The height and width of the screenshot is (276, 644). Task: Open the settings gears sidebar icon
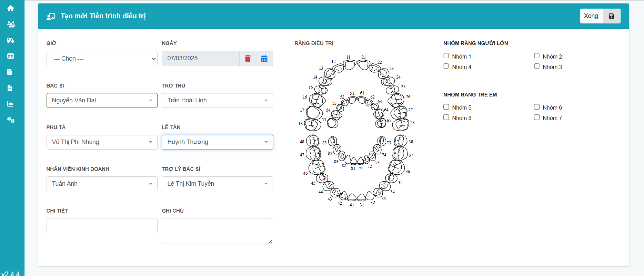(x=11, y=120)
